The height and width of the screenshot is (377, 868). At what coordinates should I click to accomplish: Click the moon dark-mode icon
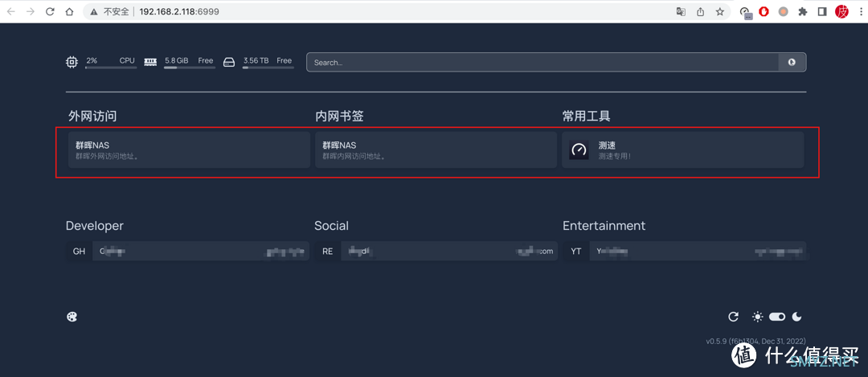point(797,317)
